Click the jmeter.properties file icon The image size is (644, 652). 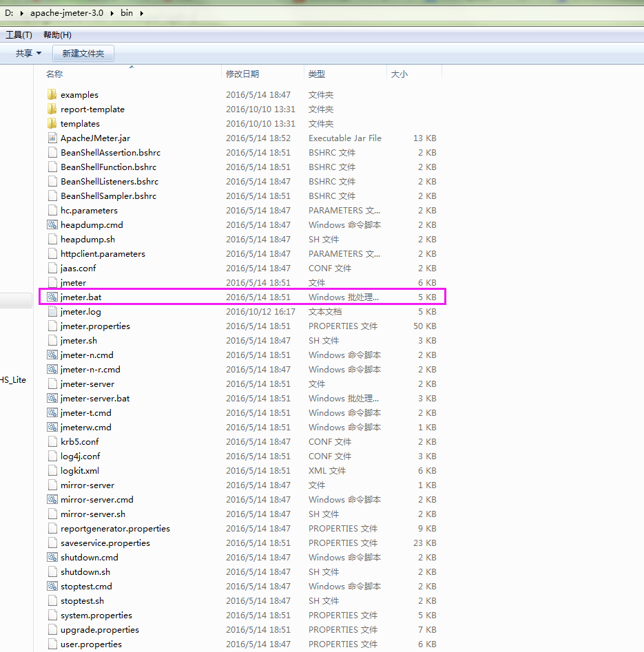52,326
